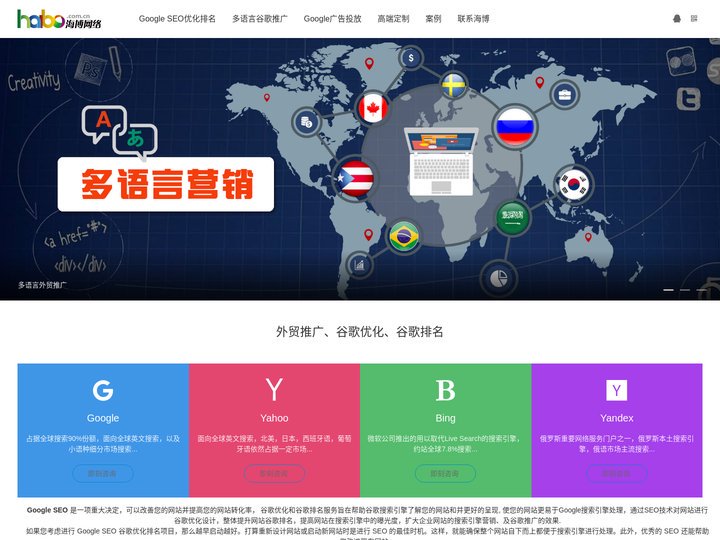Click the heading 外贸推广、谷歌优化、谷歌排名
This screenshot has height=540, width=720.
pos(360,332)
